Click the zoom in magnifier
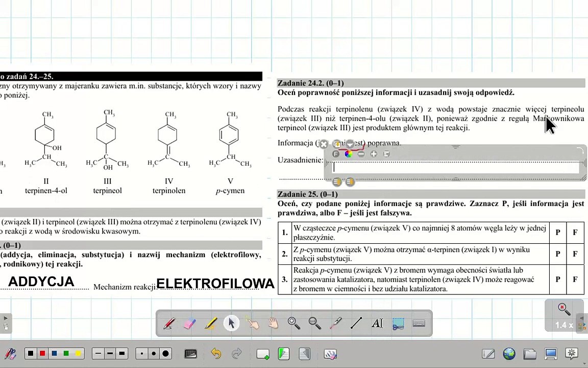This screenshot has width=588, height=368. click(x=293, y=323)
